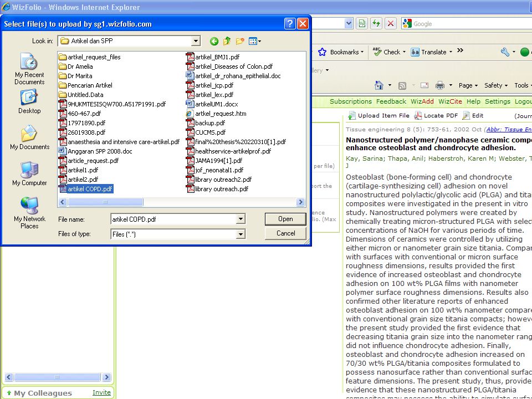
Task: Click Upload Item File
Action: click(378, 116)
